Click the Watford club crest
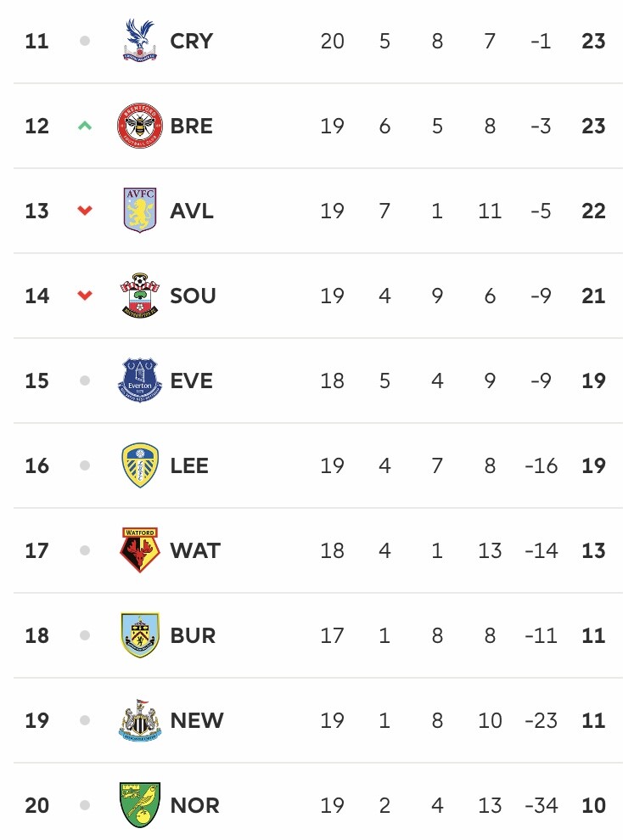Image resolution: width=623 pixels, height=840 pixels. [140, 550]
